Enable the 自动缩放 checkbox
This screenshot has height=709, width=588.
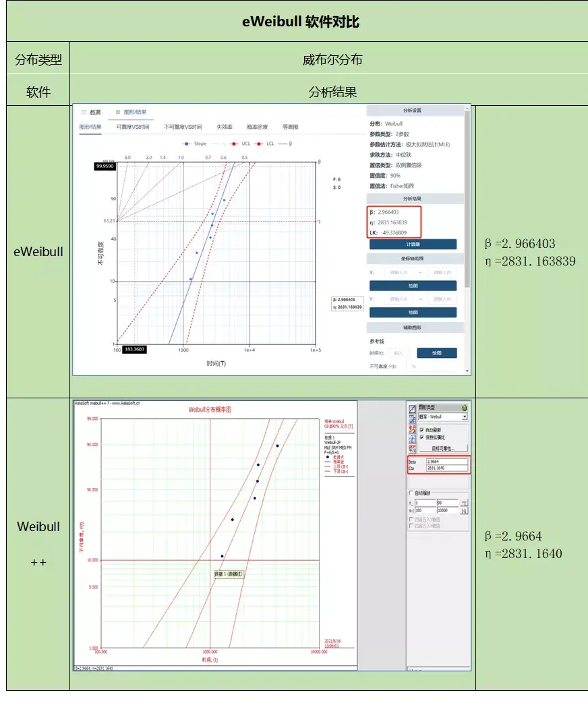tap(410, 492)
